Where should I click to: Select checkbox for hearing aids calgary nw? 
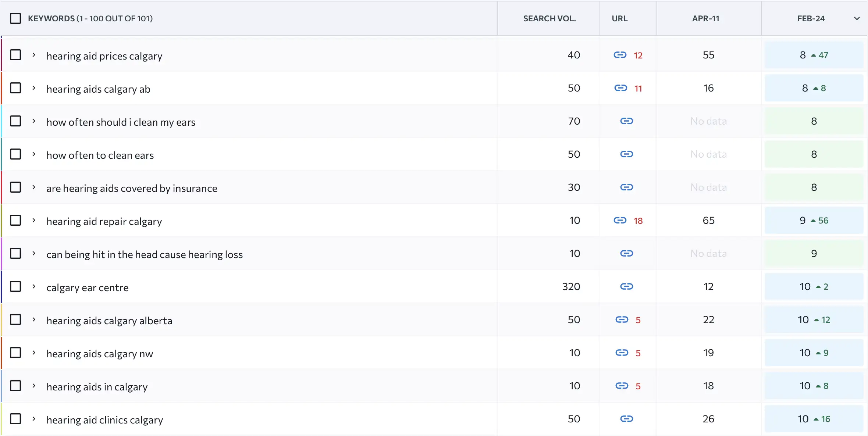pos(15,353)
